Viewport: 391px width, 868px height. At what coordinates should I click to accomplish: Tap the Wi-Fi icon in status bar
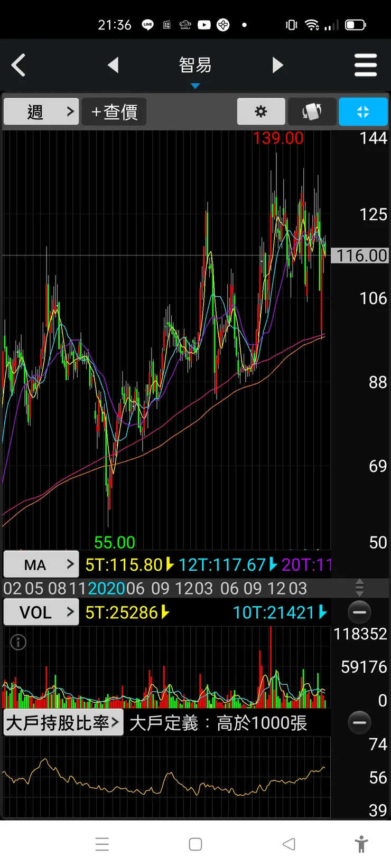pos(312,25)
